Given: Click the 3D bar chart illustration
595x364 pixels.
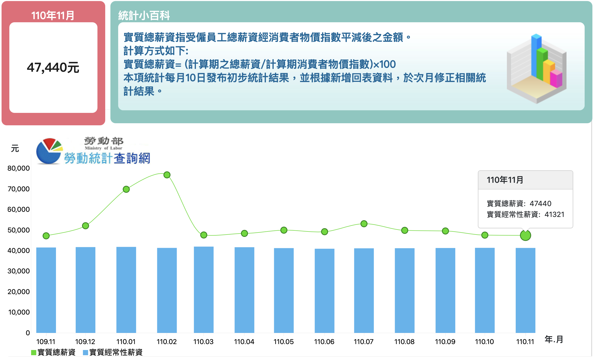Looking at the screenshot, I should coord(536,69).
